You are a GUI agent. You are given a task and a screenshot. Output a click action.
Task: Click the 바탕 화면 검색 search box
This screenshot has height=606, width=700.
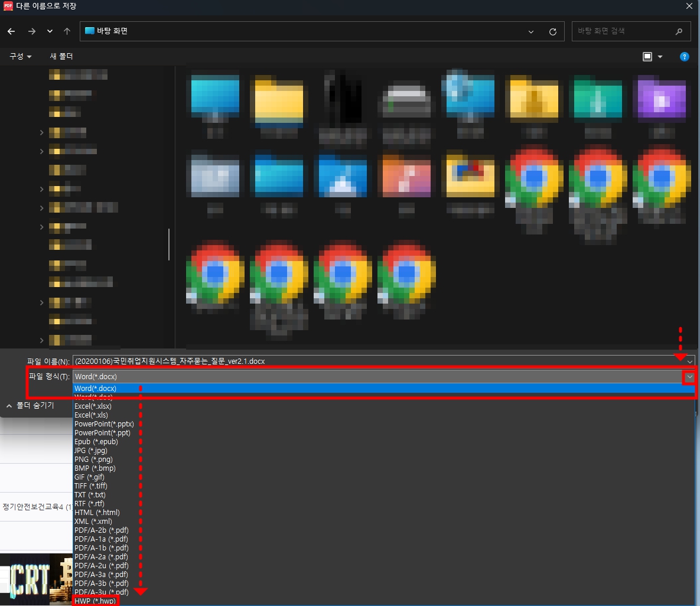631,31
